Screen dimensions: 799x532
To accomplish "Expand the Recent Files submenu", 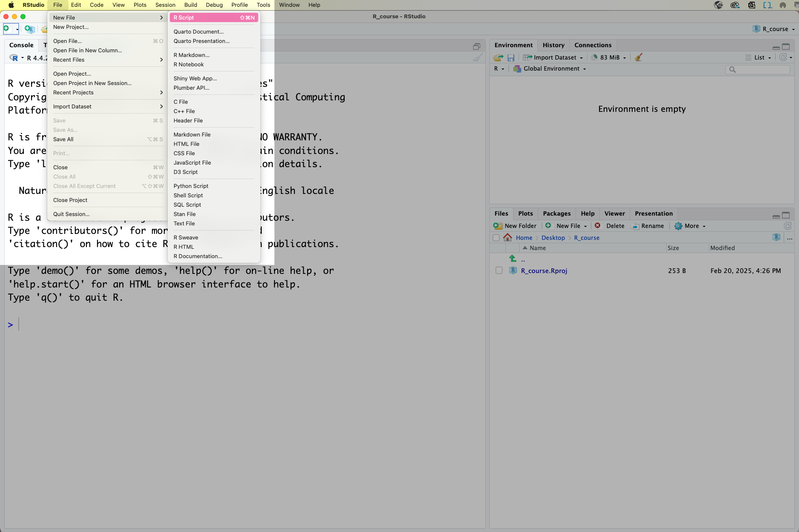I will [108, 60].
